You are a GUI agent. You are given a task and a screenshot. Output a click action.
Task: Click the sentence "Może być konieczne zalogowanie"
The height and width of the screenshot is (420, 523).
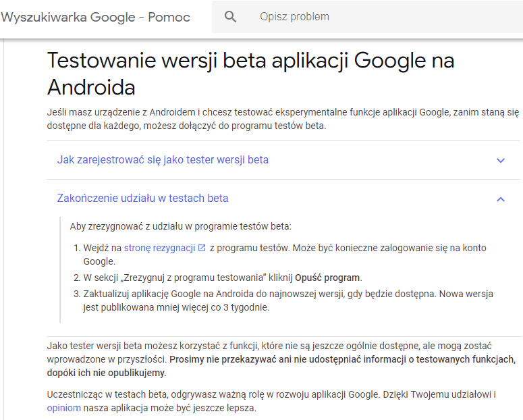389,248
